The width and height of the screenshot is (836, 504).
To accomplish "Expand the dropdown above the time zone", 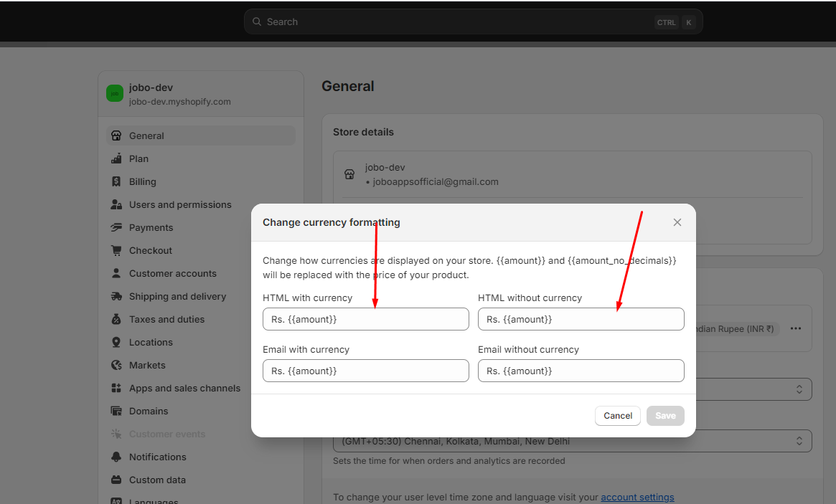I will [x=753, y=389].
